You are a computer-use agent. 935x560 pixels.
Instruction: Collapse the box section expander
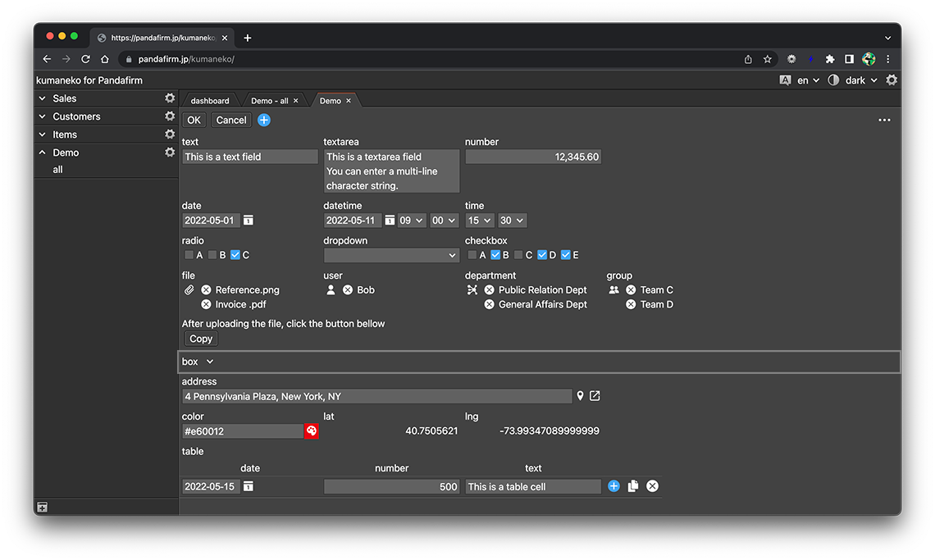(210, 362)
